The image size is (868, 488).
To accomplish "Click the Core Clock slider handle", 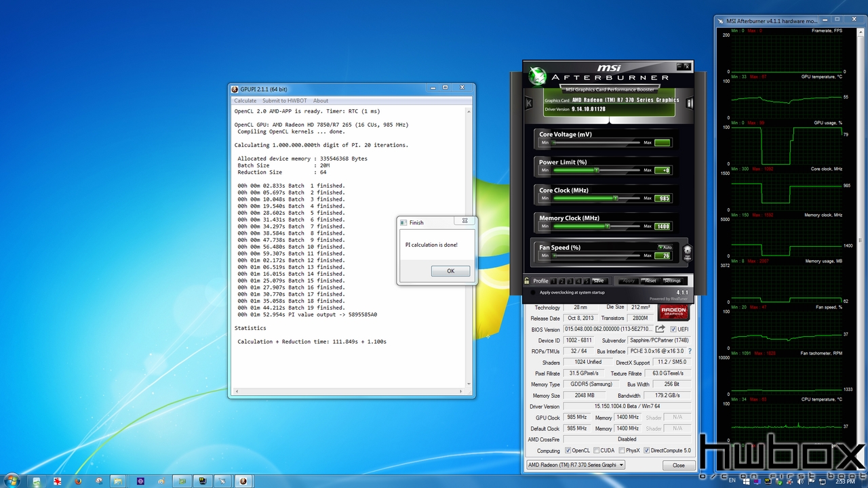I will [615, 198].
